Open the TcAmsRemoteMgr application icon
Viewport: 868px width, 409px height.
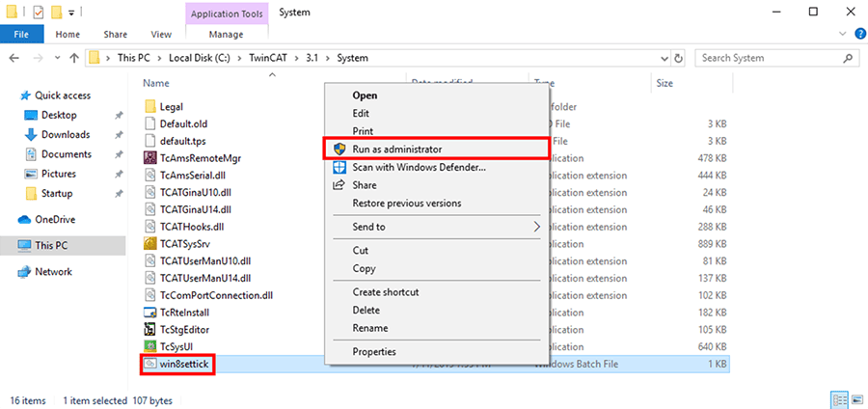(150, 158)
